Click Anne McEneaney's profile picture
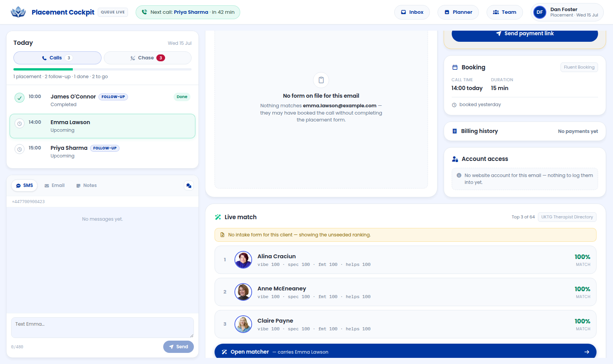 (x=243, y=292)
